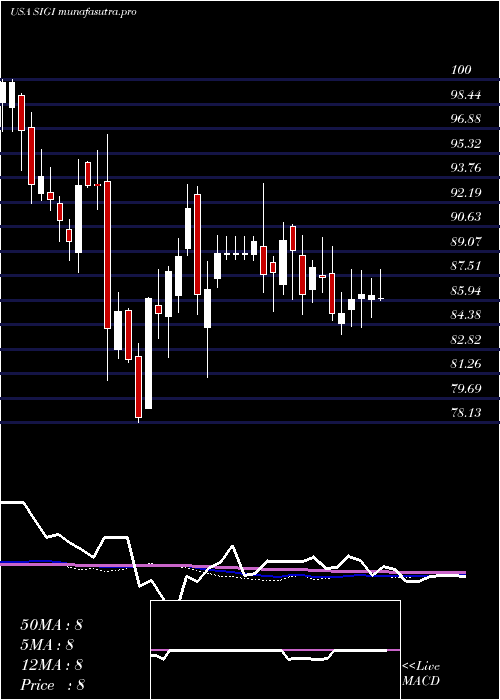Click the 85.94 price axis label
The height and width of the screenshot is (700, 500).
[465, 291]
